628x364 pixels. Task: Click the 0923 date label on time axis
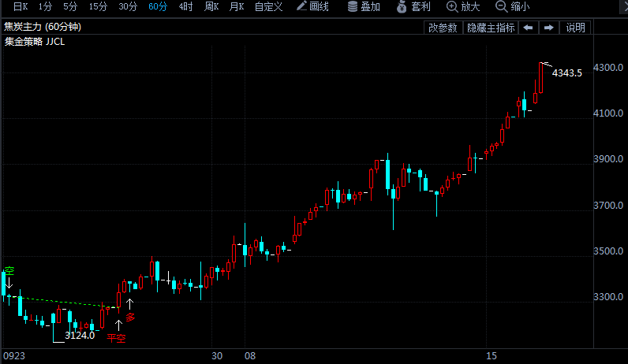[x=14, y=356]
